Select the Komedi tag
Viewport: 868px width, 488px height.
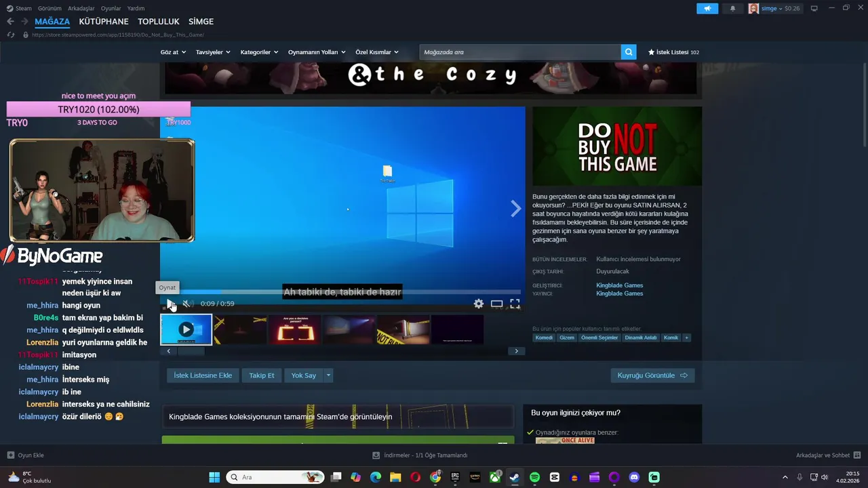(x=544, y=338)
